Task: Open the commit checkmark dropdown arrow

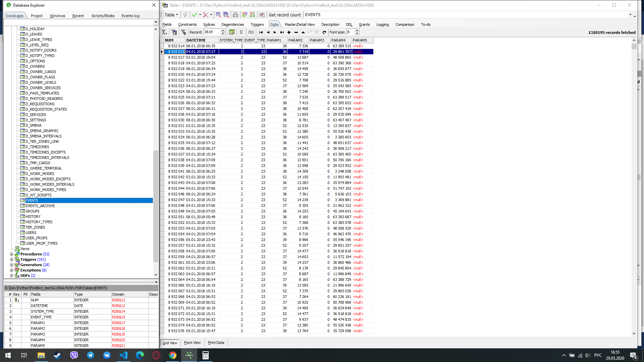Action: coord(200,15)
